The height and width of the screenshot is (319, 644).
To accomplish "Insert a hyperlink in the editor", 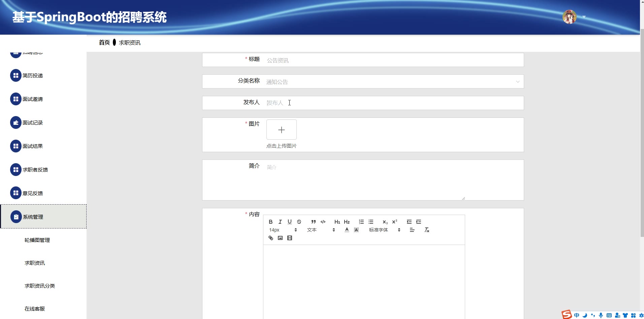I will 270,238.
